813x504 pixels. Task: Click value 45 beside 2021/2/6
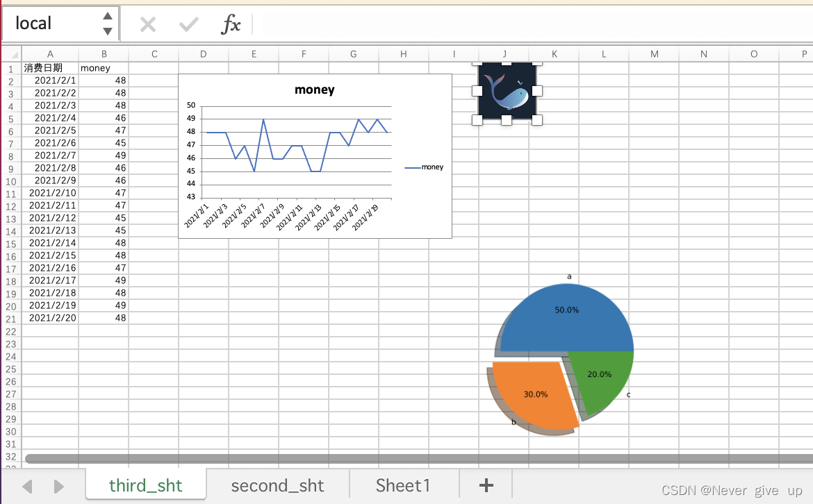[x=104, y=143]
